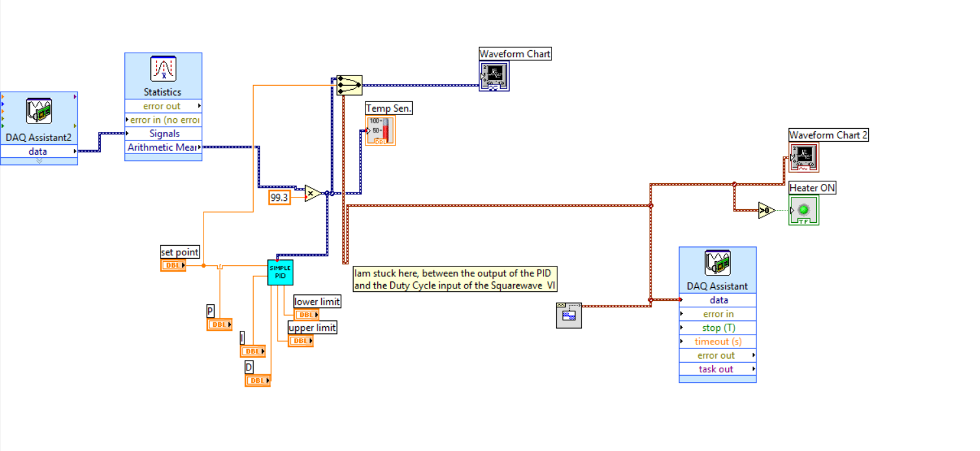
Task: Click the DAQ Assistant2 icon
Action: (38, 111)
